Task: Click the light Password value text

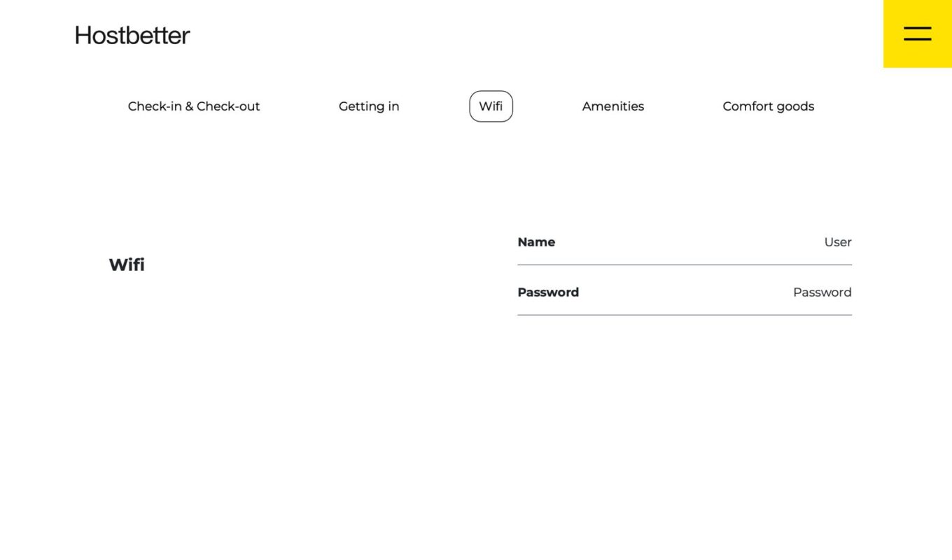Action: tap(822, 293)
